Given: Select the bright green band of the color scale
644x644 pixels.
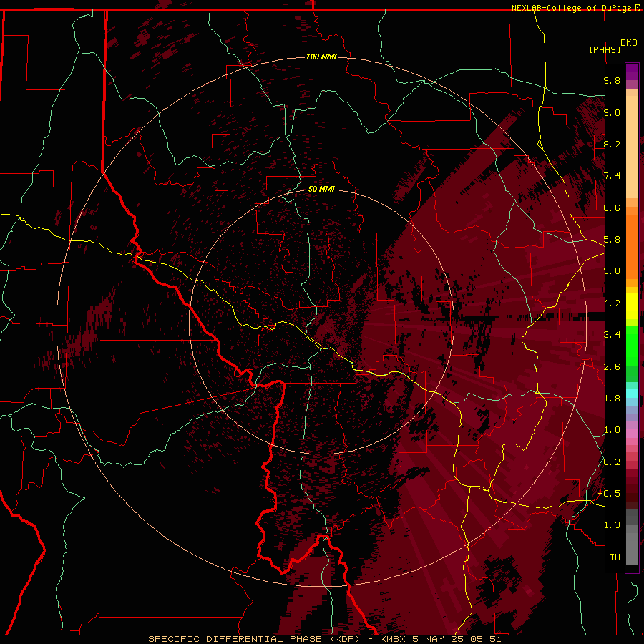Looking at the screenshot, I should click(632, 345).
